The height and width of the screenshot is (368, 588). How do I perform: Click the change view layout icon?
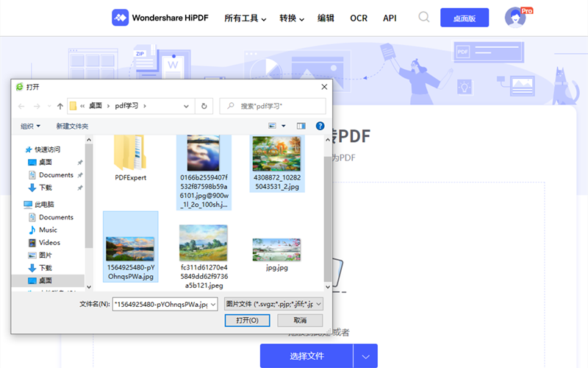pyautogui.click(x=272, y=126)
